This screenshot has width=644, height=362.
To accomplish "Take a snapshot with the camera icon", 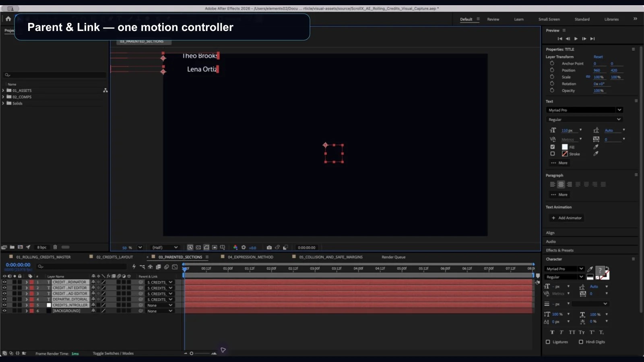I will pyautogui.click(x=269, y=247).
